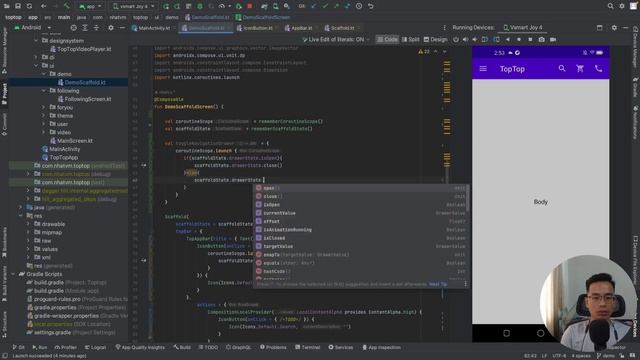Viewport: 640px width, 360px height.
Task: Open the Problems tool window button
Action: click(273, 347)
